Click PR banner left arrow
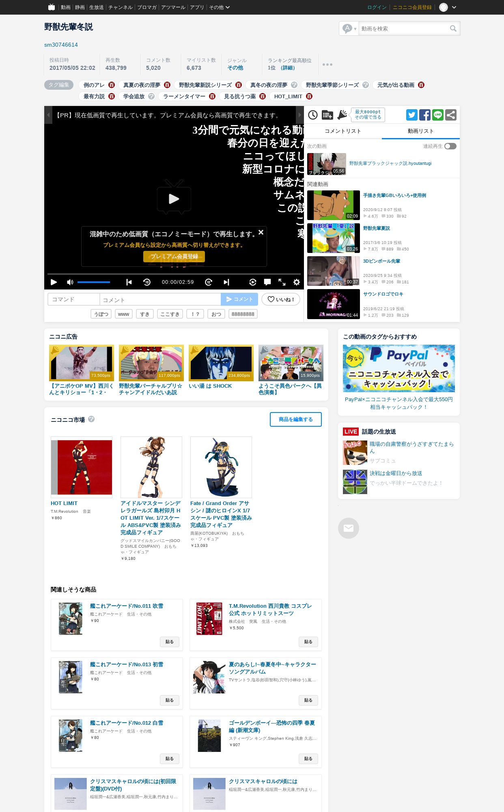The width and height of the screenshot is (504, 812). click(x=48, y=115)
